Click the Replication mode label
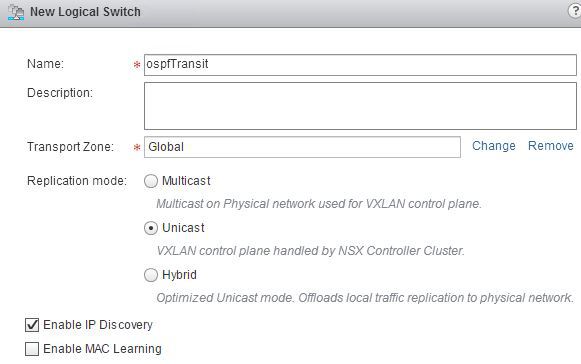Image resolution: width=581 pixels, height=364 pixels. [77, 181]
